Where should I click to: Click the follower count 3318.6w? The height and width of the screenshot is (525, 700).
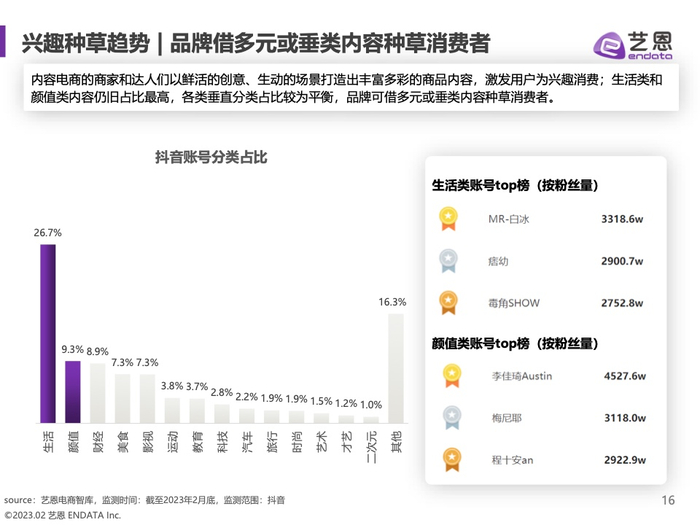tap(622, 219)
